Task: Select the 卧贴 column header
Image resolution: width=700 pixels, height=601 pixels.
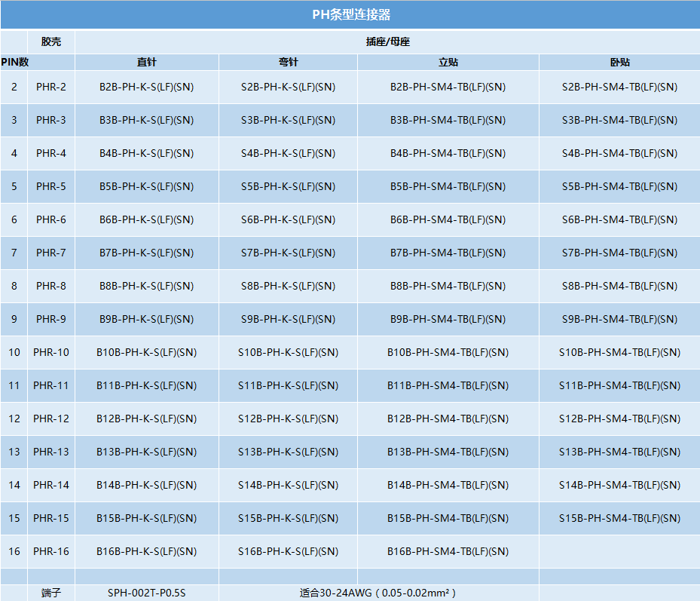Action: tap(619, 62)
